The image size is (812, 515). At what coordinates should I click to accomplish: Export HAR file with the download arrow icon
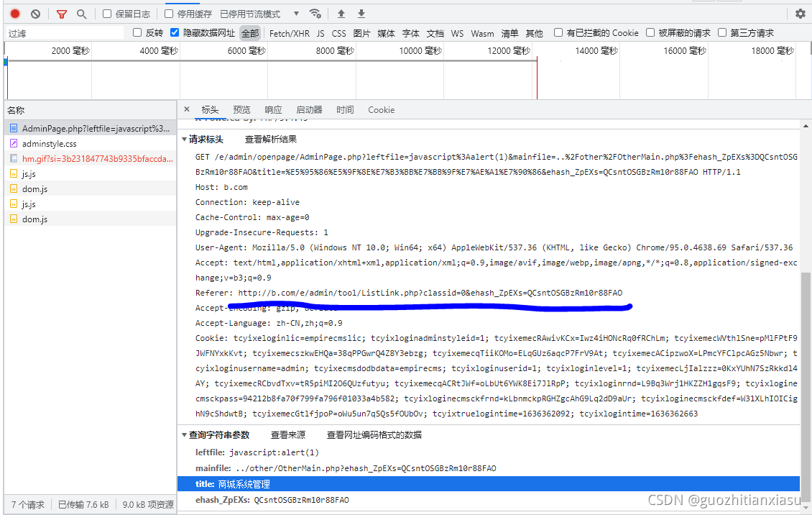tap(361, 14)
